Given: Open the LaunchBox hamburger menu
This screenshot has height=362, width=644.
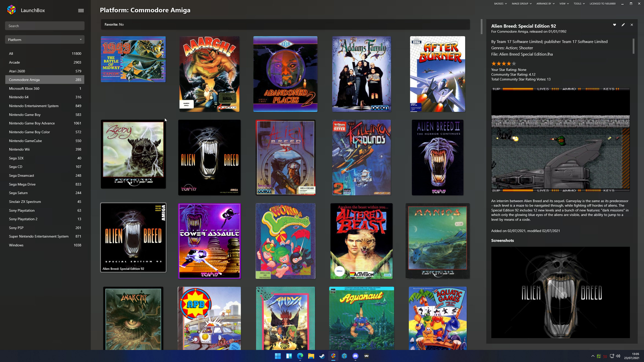Looking at the screenshot, I should coord(81,10).
